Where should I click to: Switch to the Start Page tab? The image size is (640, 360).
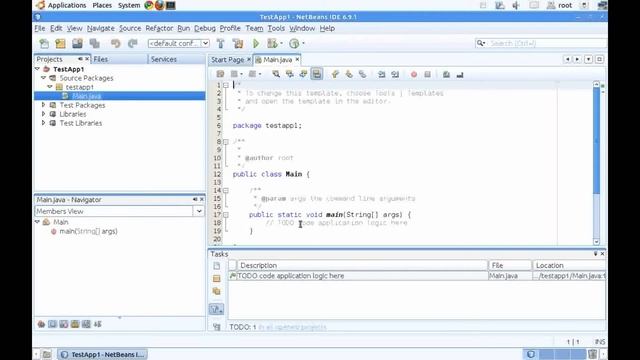pos(227,60)
